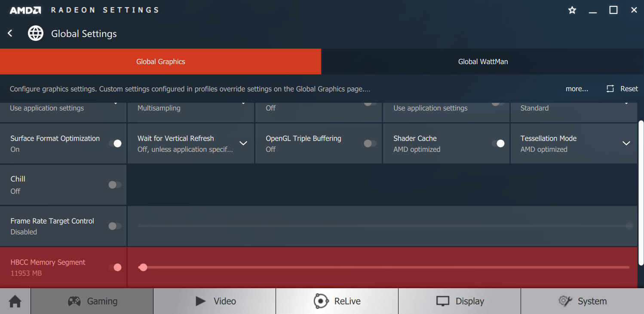Switch to Global WattMan tab
Screen dimensions: 644x314
tap(483, 62)
